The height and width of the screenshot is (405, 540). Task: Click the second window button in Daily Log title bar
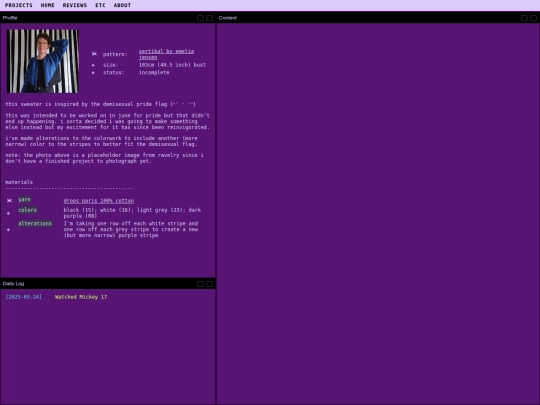click(209, 284)
